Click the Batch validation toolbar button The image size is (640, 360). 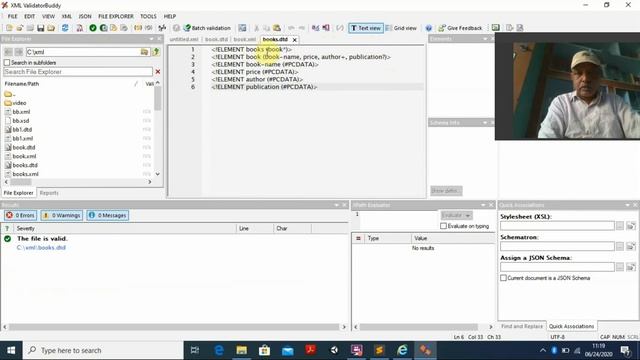coord(207,28)
